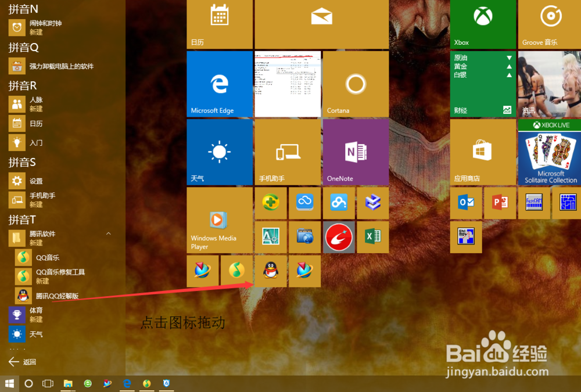Open the Windows Media Player tile

(219, 220)
